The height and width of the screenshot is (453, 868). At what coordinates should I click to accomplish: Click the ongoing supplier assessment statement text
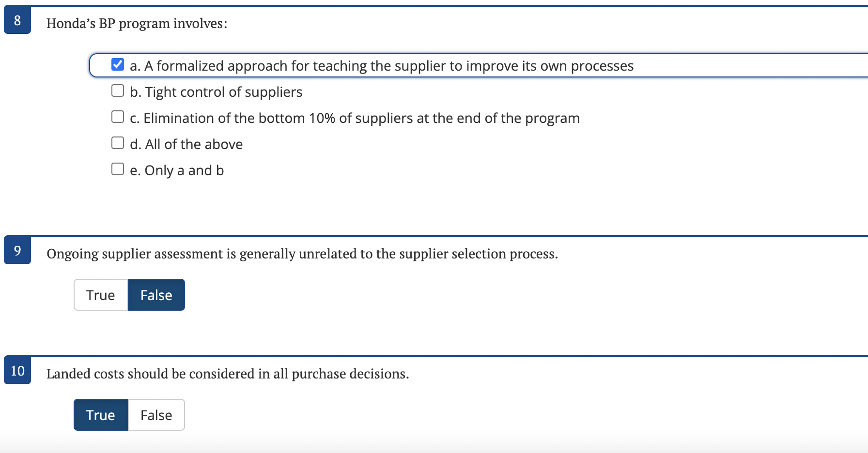(x=303, y=253)
